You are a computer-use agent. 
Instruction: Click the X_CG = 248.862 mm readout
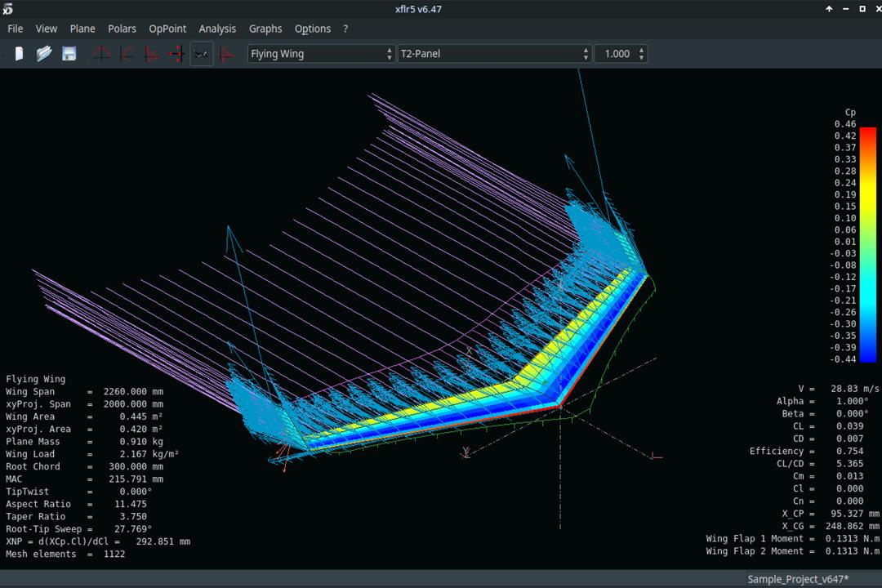(x=831, y=526)
